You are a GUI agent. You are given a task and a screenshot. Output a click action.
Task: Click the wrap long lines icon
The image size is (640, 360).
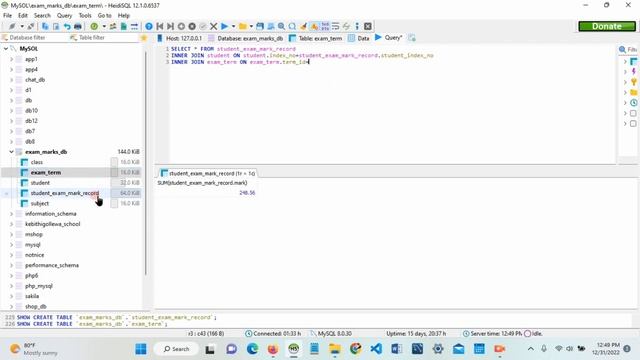336,26
